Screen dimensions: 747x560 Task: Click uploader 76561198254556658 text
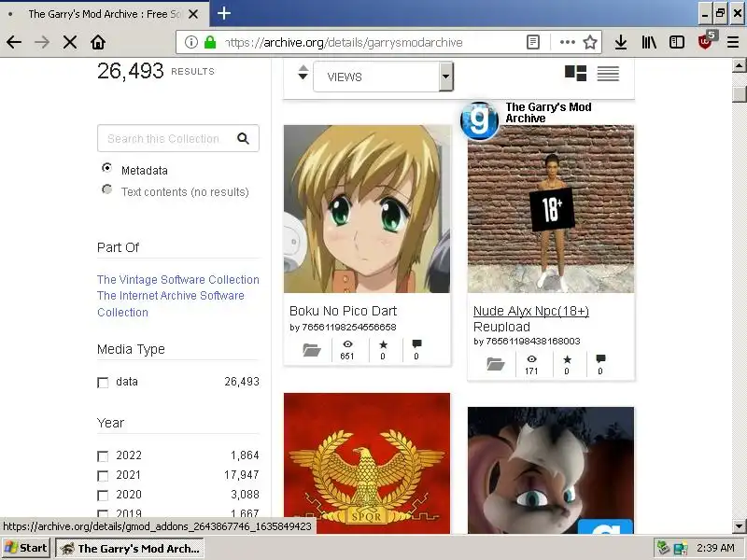(x=348, y=328)
